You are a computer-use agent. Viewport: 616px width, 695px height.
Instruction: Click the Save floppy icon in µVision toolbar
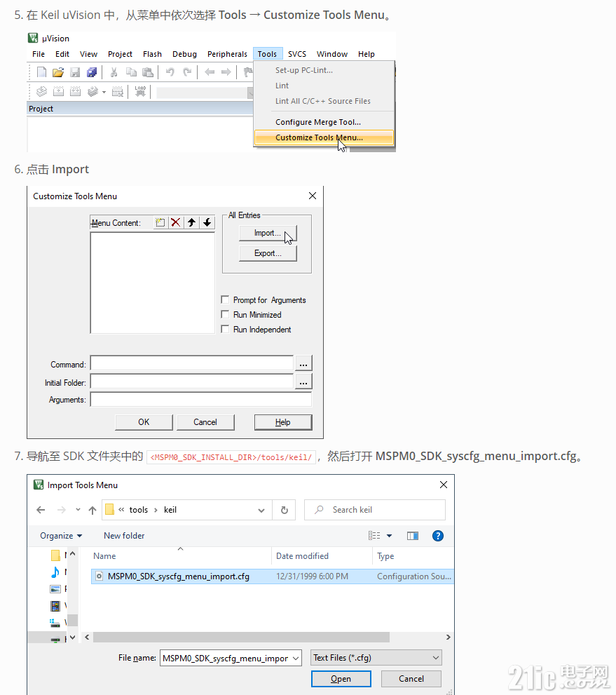pyautogui.click(x=75, y=72)
